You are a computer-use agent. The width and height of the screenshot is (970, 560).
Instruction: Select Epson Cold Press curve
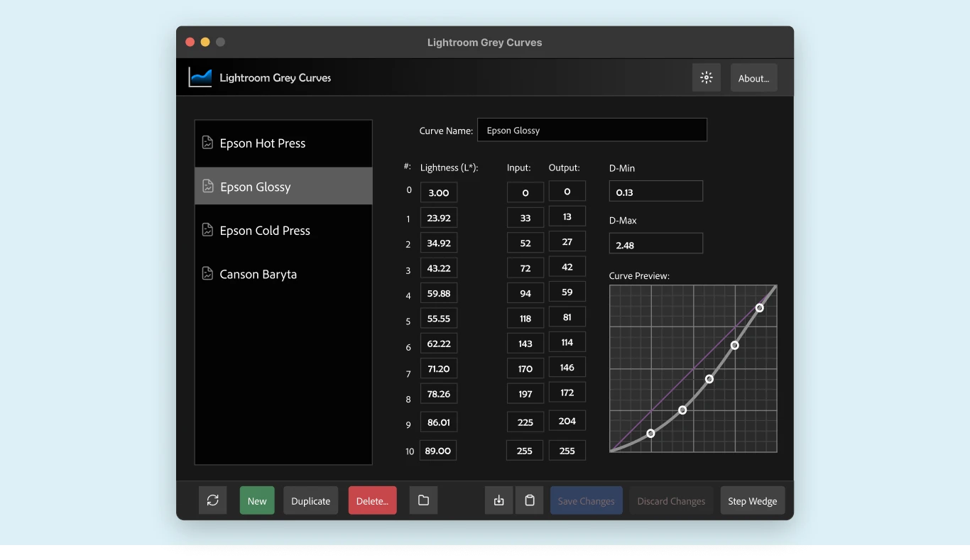coord(283,231)
